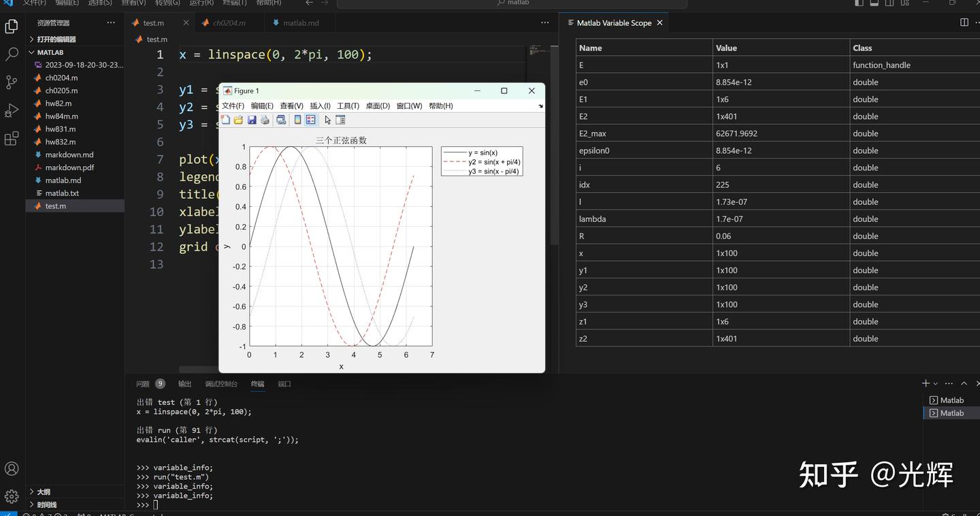Viewport: 980px width, 516px height.
Task: Toggle the bottom panel visibility icon
Action: [x=873, y=3]
